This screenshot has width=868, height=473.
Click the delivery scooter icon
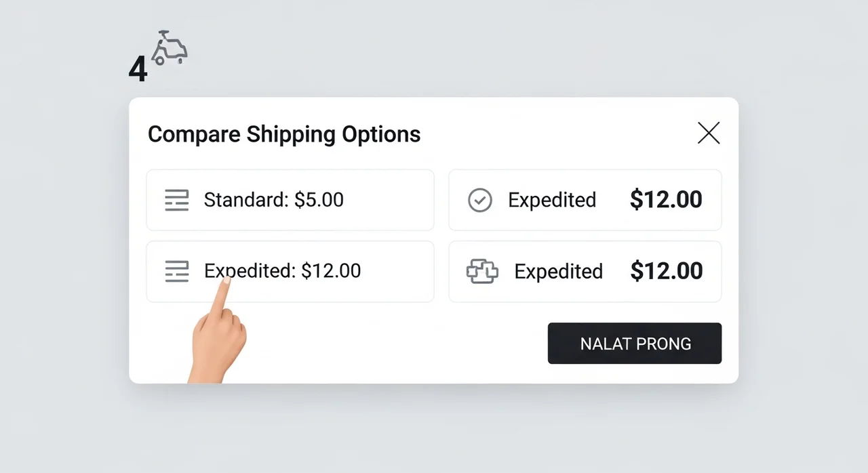pos(169,47)
